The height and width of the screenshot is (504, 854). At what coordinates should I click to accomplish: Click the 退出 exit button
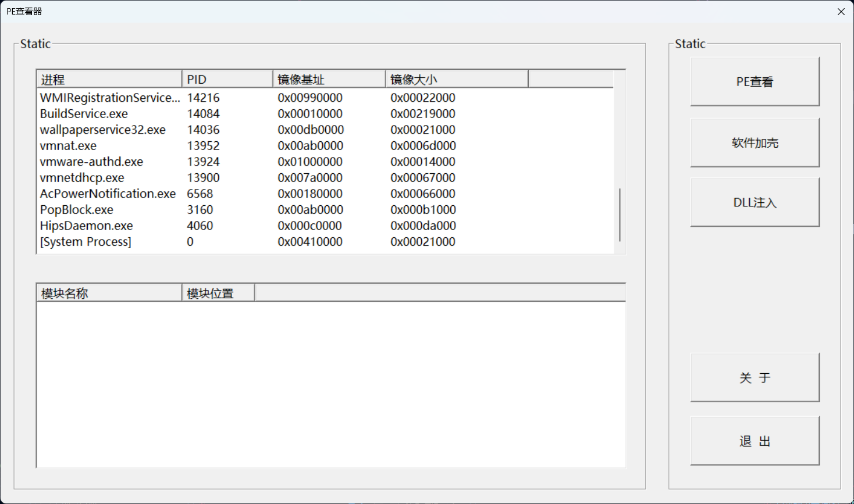point(755,441)
